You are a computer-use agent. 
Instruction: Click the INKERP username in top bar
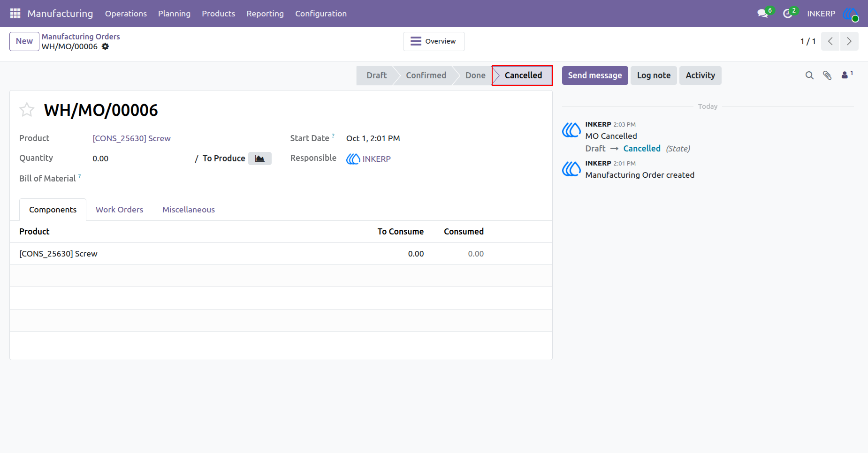click(821, 14)
